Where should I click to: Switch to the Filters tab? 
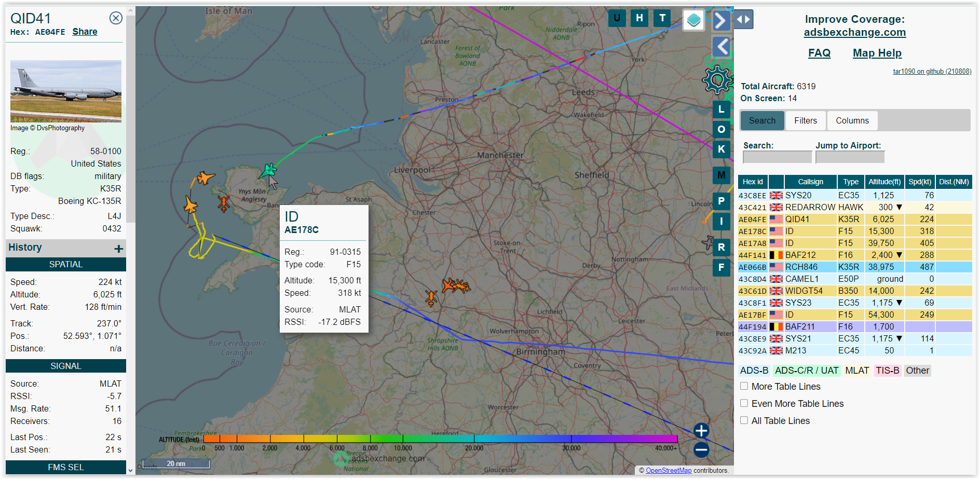click(x=806, y=120)
